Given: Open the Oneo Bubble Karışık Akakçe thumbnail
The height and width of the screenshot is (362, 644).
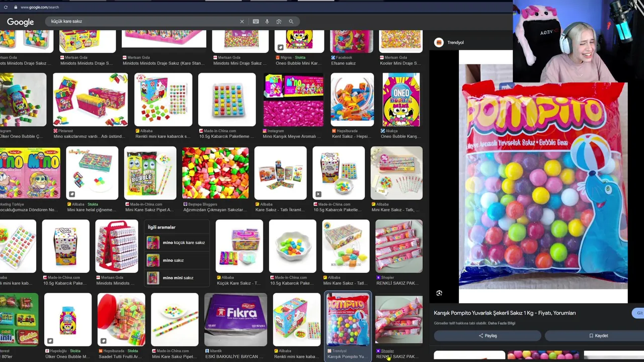Looking at the screenshot, I should click(401, 100).
